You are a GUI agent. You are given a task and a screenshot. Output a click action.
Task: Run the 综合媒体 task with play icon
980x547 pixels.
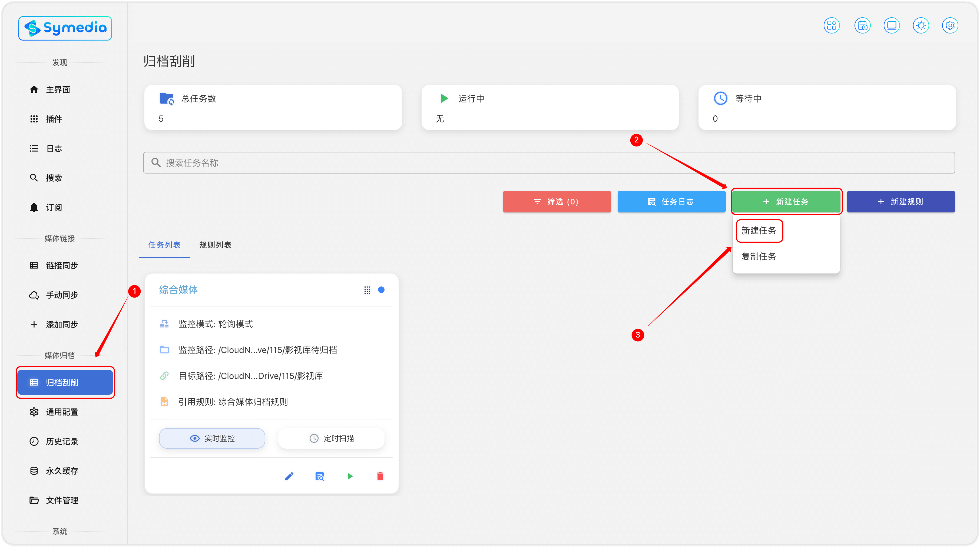click(x=350, y=476)
